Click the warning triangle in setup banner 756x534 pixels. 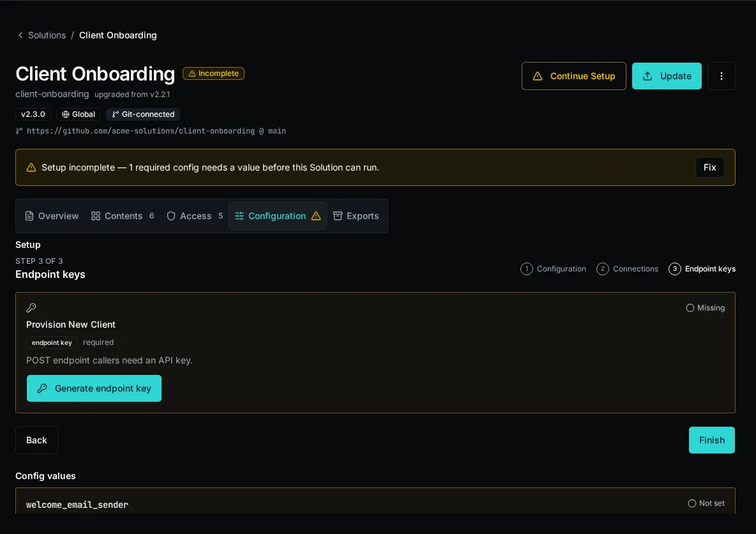(x=31, y=167)
